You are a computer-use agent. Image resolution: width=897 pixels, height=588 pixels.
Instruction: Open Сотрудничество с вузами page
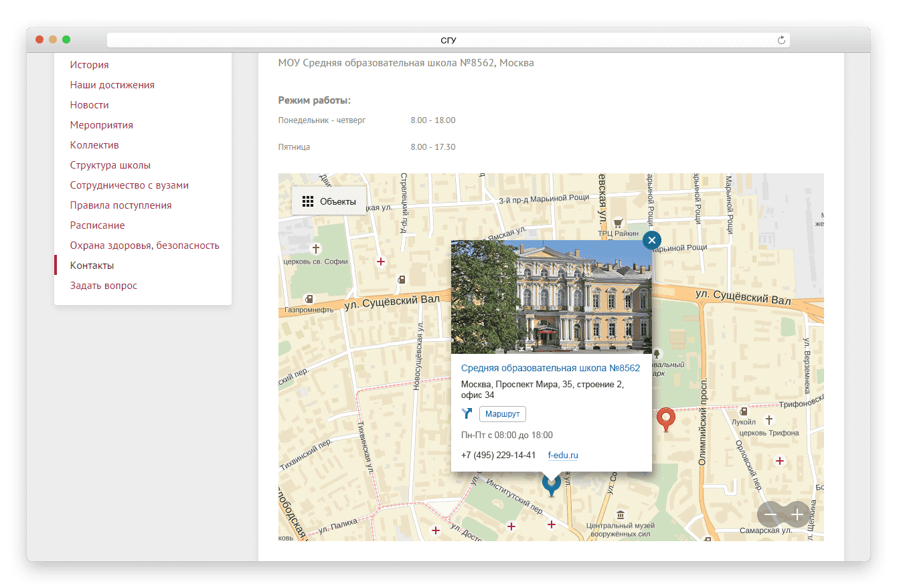pyautogui.click(x=130, y=185)
